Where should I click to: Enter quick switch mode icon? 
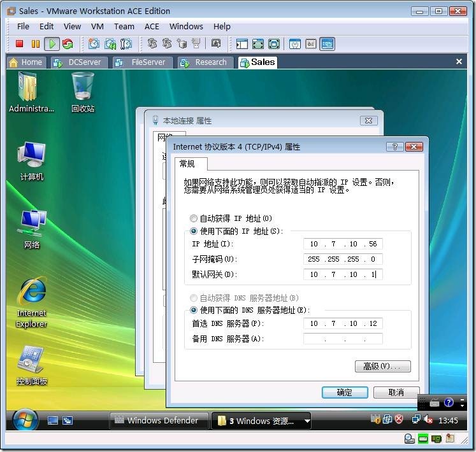258,44
